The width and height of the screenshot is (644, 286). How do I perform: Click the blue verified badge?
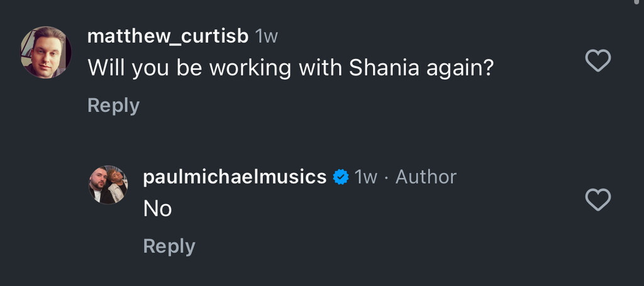pos(341,177)
